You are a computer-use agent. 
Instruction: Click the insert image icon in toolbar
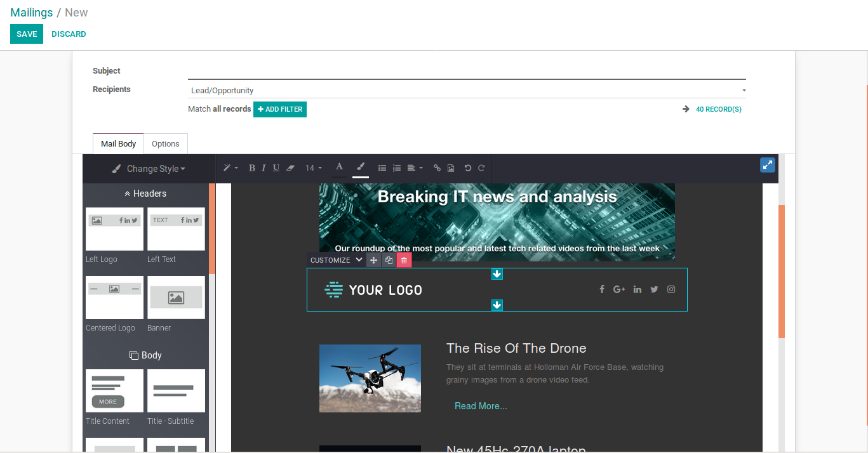pos(451,168)
